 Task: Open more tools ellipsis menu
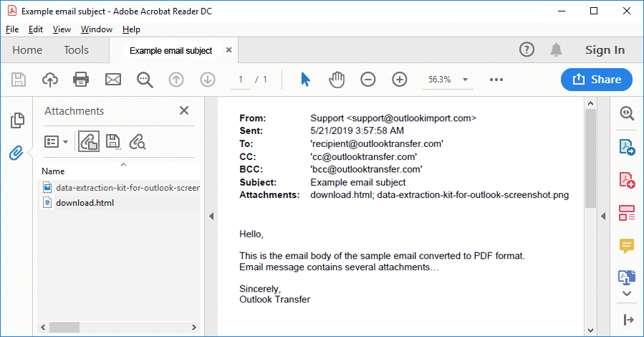point(496,80)
